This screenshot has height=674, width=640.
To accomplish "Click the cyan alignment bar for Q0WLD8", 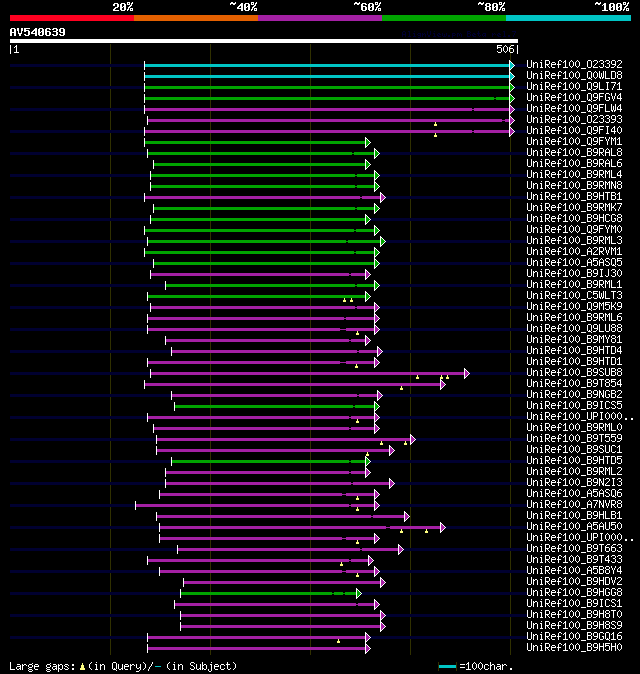I will 327,77.
